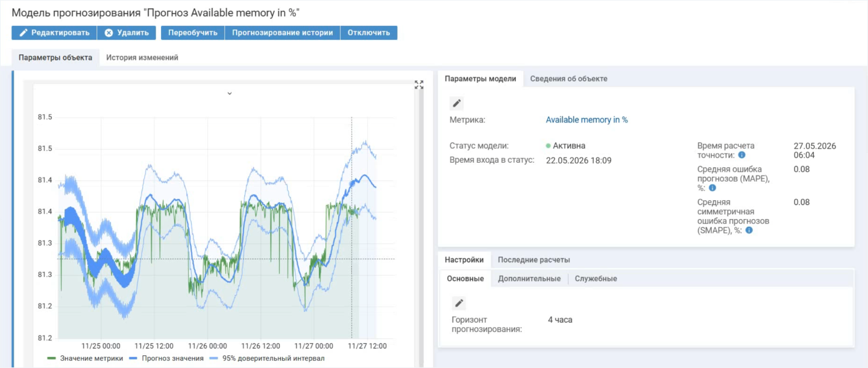Click the 4 часа horizon value
The image size is (868, 368).
point(560,320)
